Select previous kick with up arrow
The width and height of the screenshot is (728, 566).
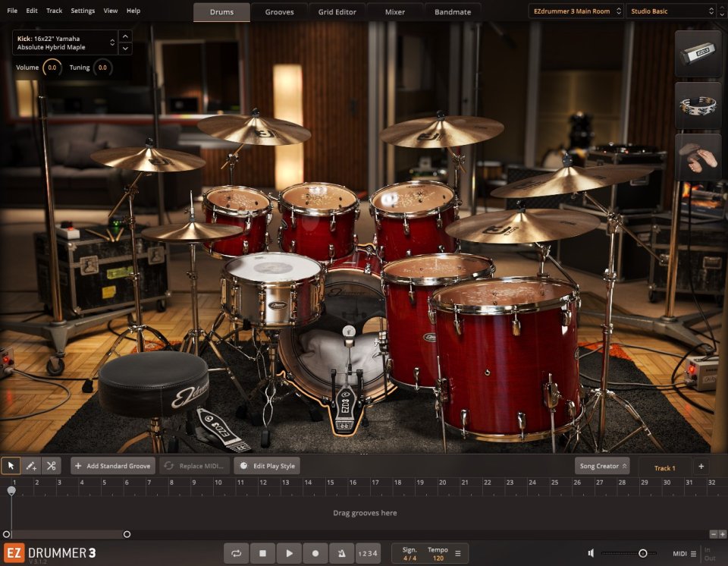125,36
